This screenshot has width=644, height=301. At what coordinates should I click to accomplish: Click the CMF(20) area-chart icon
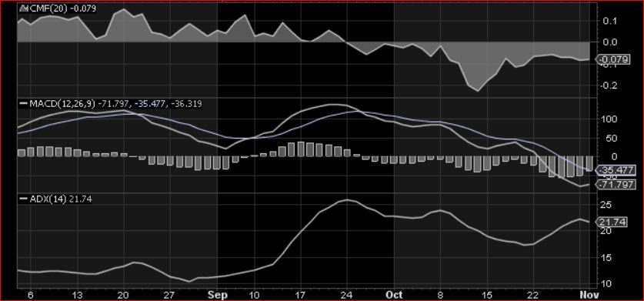coord(23,8)
